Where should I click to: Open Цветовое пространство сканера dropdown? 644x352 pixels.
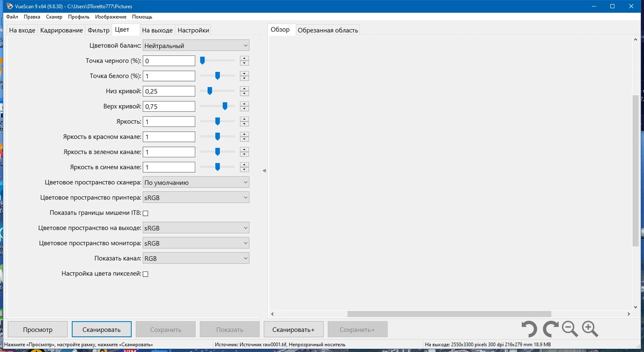tap(196, 183)
